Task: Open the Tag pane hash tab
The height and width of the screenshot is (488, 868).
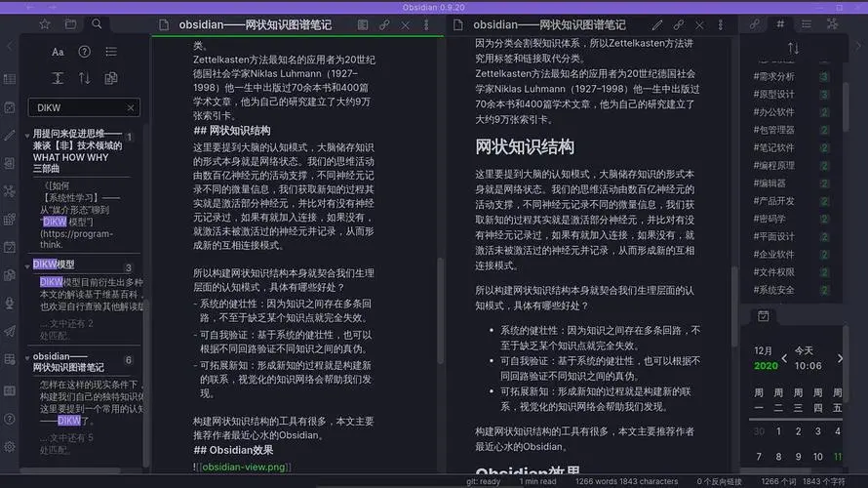Action: click(x=780, y=23)
